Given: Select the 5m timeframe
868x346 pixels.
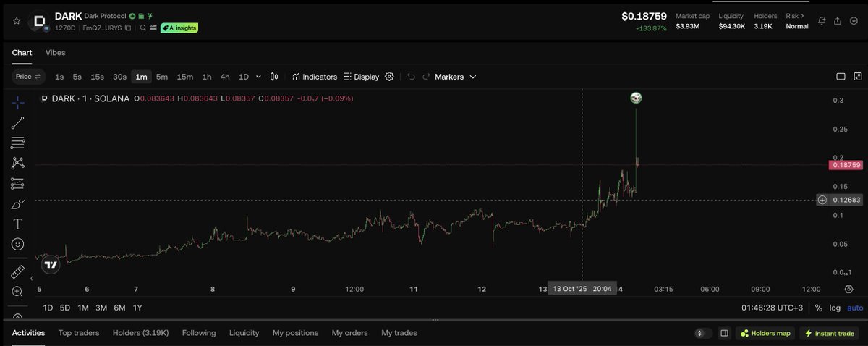Looking at the screenshot, I should [162, 77].
